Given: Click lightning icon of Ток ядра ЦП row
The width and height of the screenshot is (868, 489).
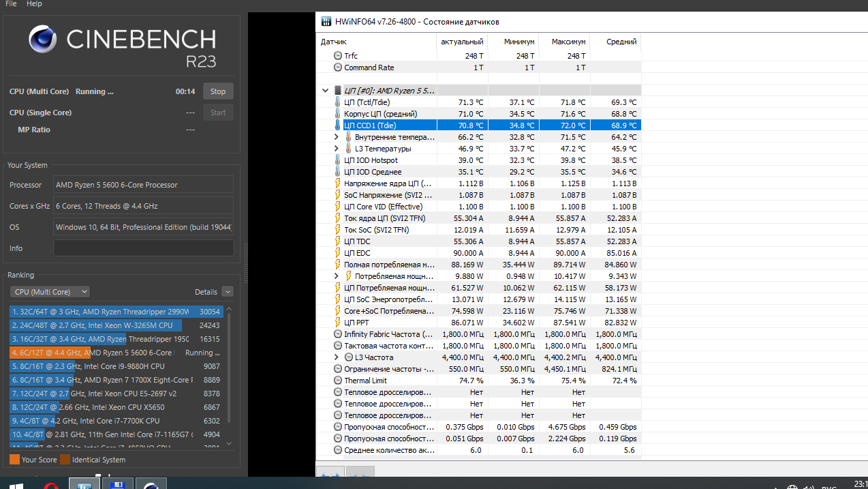Looking at the screenshot, I should coord(338,218).
